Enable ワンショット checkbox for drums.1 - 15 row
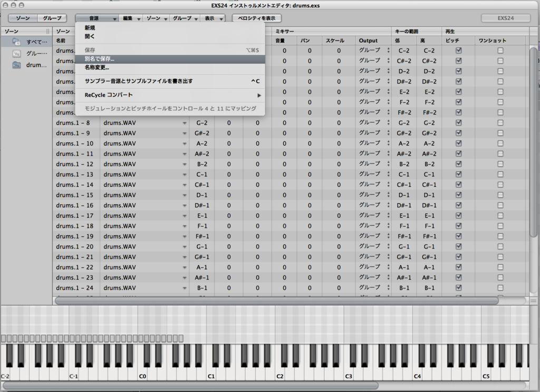Image resolution: width=540 pixels, height=392 pixels. [500, 195]
